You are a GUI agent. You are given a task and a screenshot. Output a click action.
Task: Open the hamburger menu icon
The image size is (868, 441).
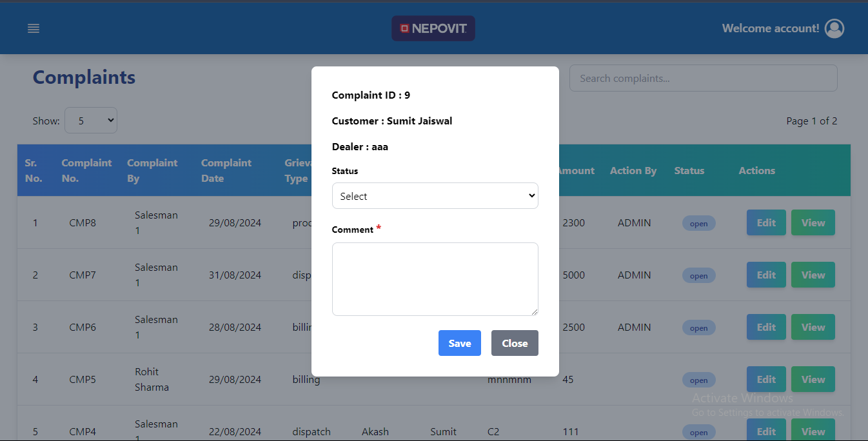[34, 28]
